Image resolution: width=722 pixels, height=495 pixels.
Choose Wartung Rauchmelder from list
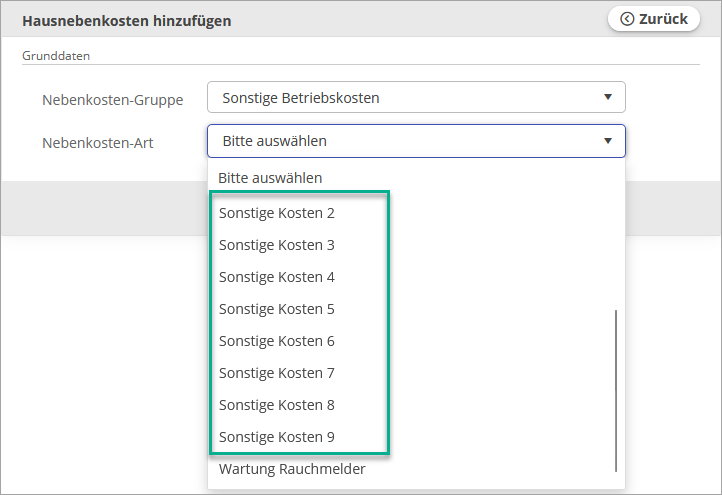pos(292,469)
